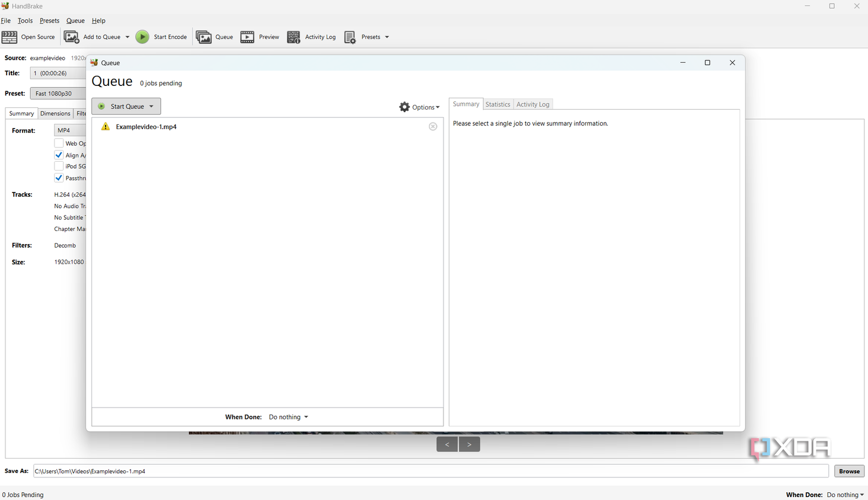
Task: Click the Please select a single job message
Action: 531,123
